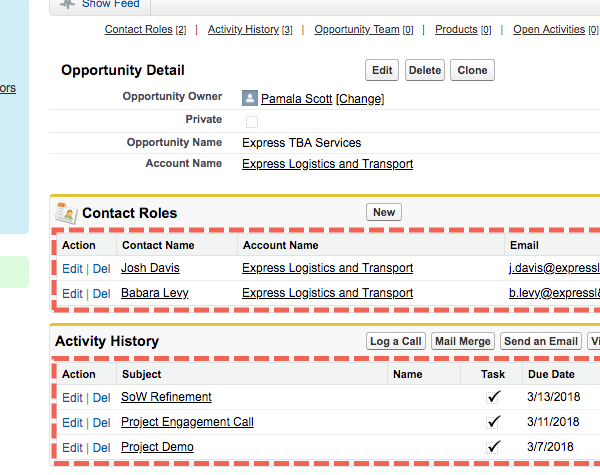600x475 pixels.
Task: Click the Show Feed pulse icon
Action: [67, 4]
